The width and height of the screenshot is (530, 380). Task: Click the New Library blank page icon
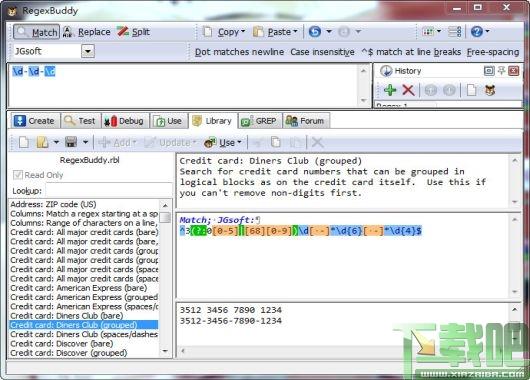(24, 143)
